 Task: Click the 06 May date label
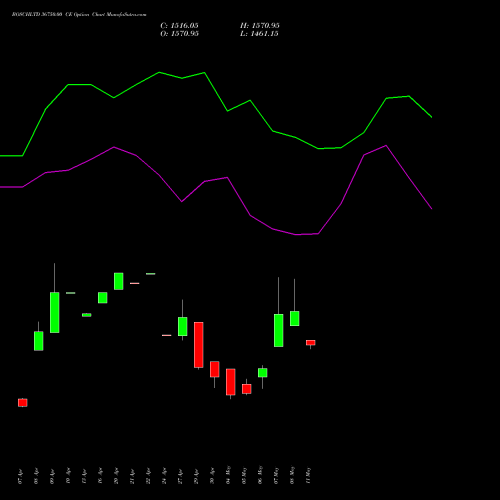tap(260, 475)
